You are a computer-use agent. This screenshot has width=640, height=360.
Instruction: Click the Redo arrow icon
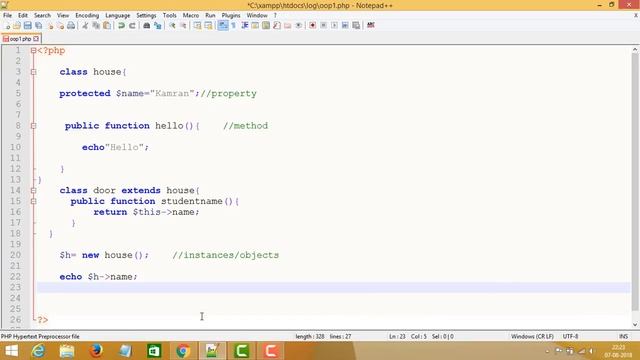tap(132, 26)
